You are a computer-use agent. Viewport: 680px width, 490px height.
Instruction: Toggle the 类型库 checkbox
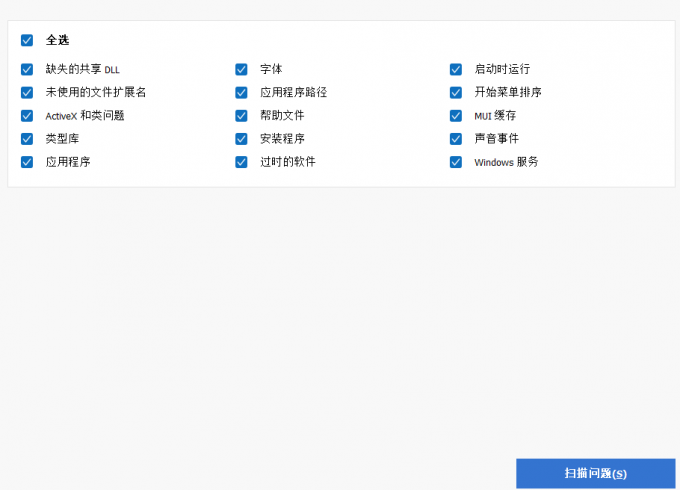(27, 139)
